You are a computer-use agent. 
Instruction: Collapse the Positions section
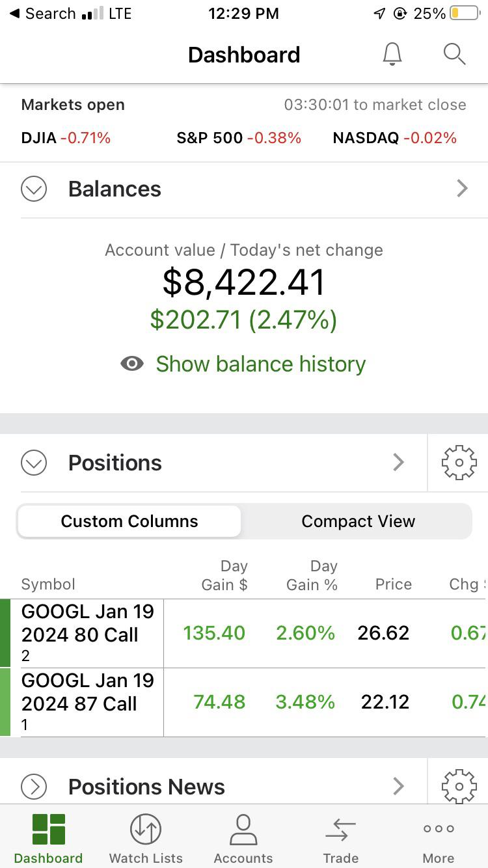point(34,463)
